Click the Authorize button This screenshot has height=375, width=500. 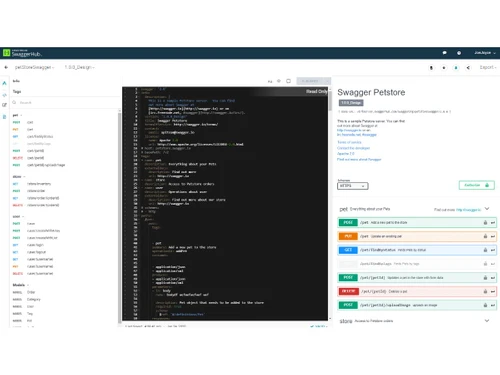[x=477, y=185]
